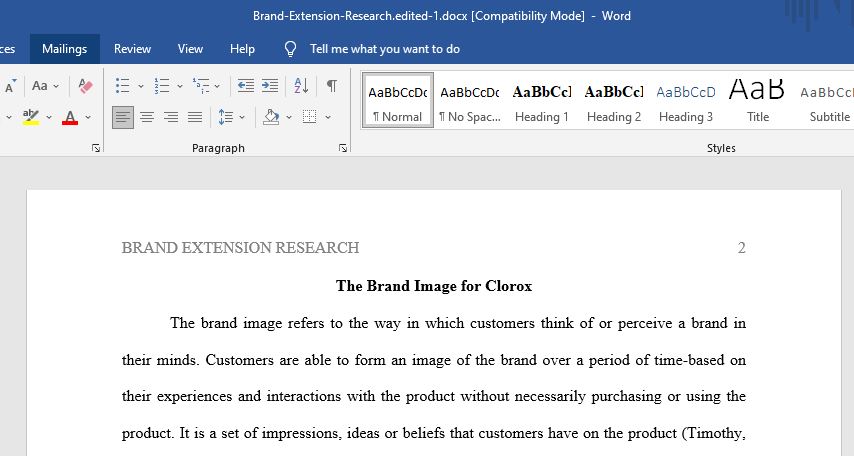
Task: Click the BRAND EXTENSION RESEARCH header text
Action: coord(240,248)
